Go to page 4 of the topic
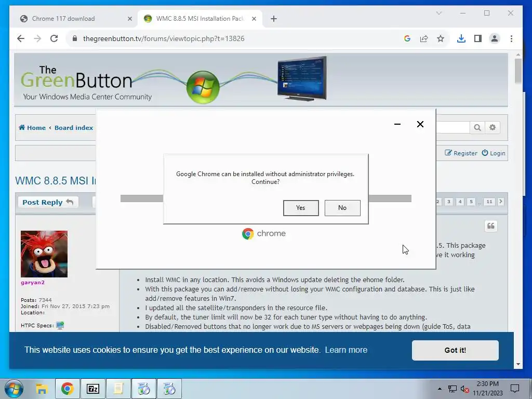532x399 pixels. [x=460, y=202]
